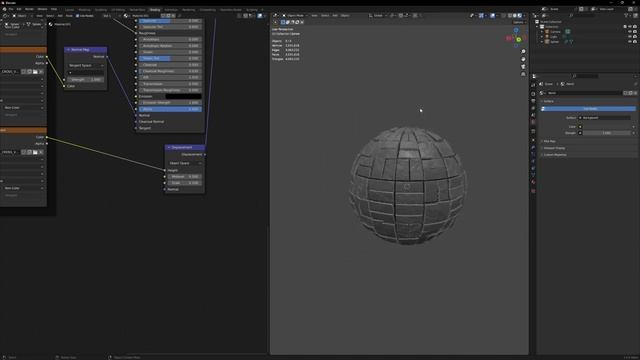Collapse the Normal Map node header arrow

[x=68, y=49]
